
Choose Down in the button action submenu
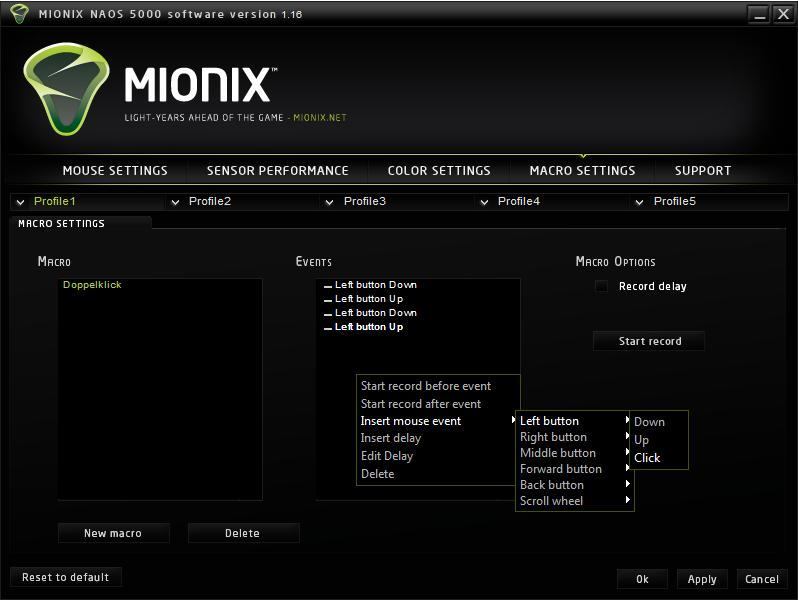click(x=649, y=422)
